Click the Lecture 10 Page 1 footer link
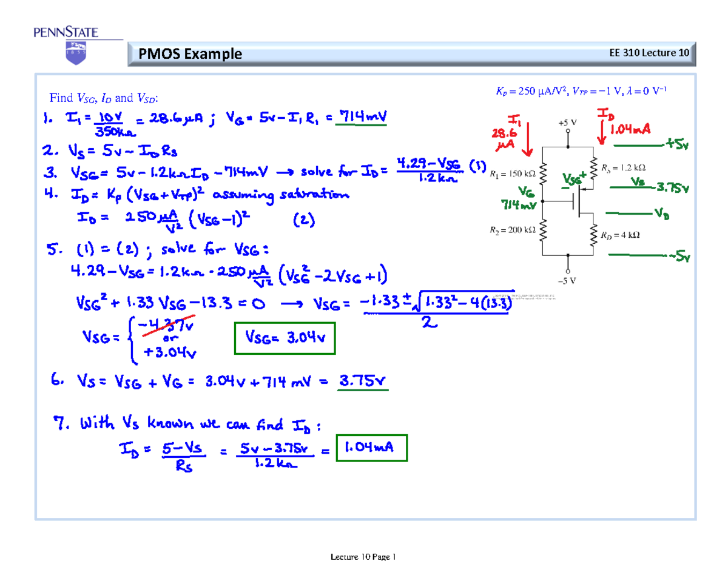This screenshot has width=728, height=561. 364,554
